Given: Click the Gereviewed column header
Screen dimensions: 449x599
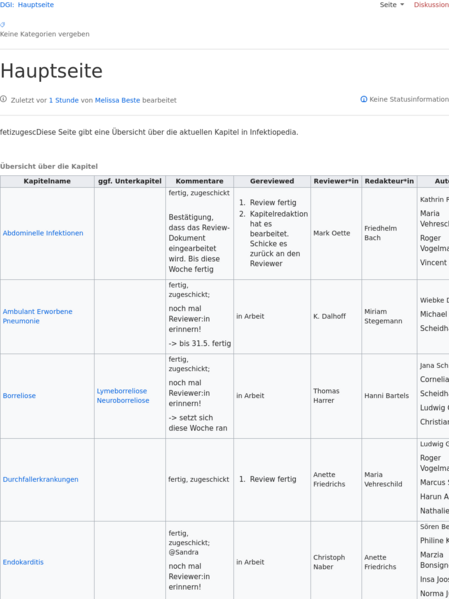Looking at the screenshot, I should [x=272, y=181].
